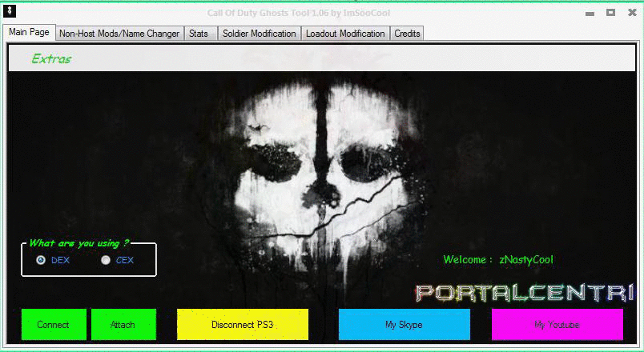Go to Soldier Modification tab

260,34
